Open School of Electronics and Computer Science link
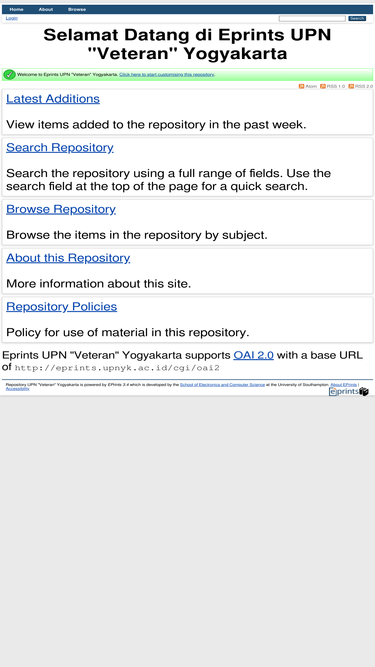The width and height of the screenshot is (375, 667). click(x=222, y=385)
